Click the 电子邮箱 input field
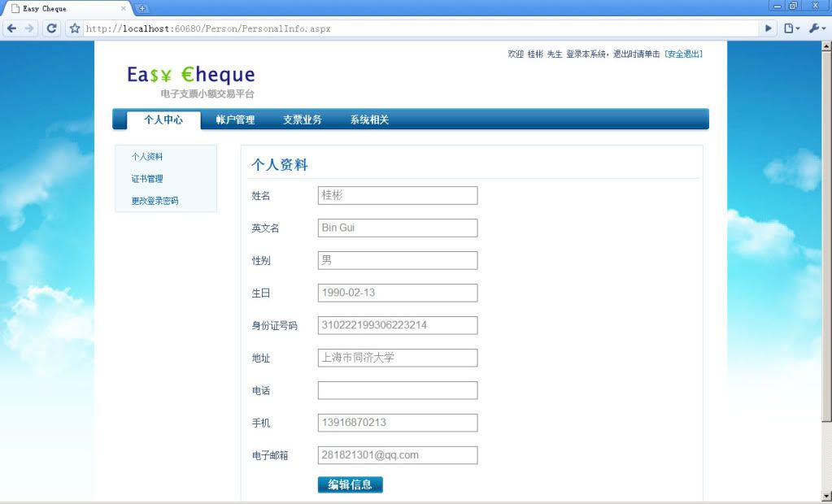Screen dimensions: 832x504 [x=398, y=455]
